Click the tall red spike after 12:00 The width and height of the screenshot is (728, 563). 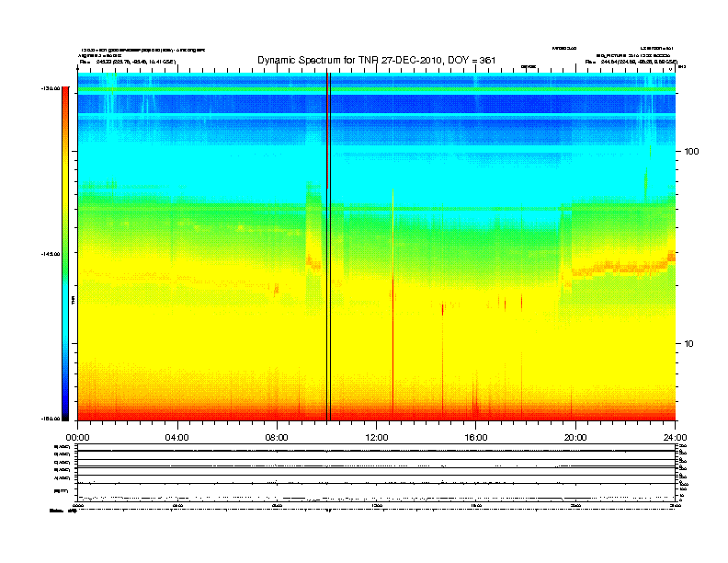click(392, 304)
